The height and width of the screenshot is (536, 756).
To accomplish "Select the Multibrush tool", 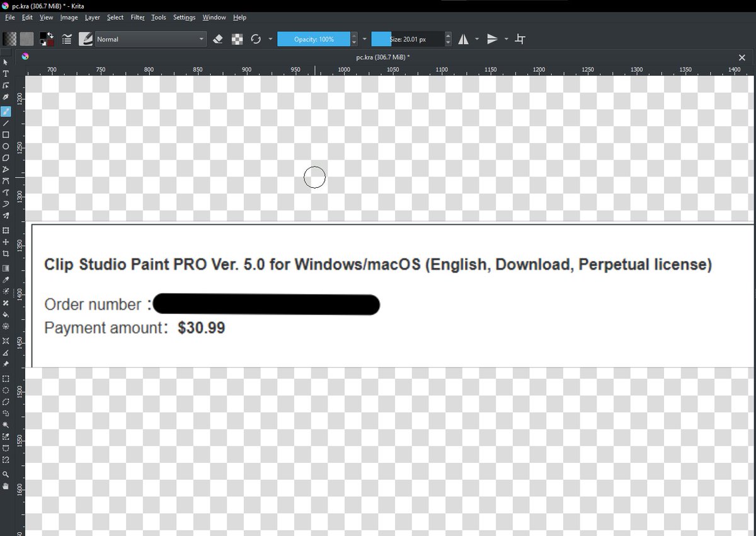I will tap(6, 216).
